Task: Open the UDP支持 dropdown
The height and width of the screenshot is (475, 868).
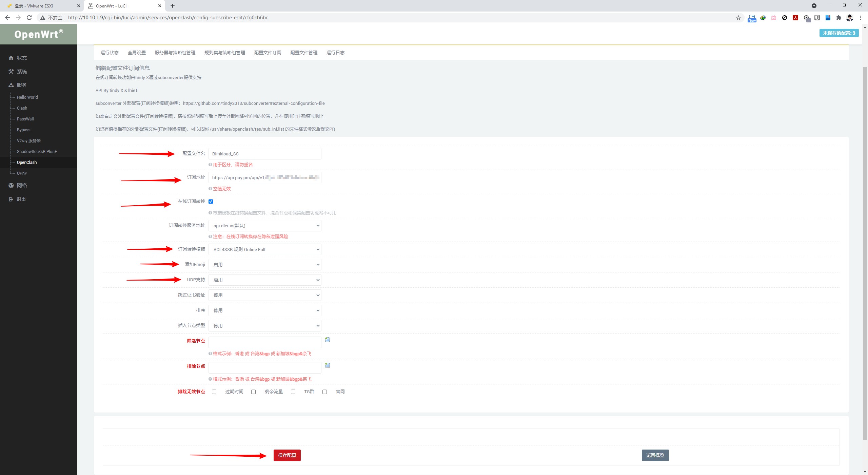Action: pyautogui.click(x=265, y=280)
